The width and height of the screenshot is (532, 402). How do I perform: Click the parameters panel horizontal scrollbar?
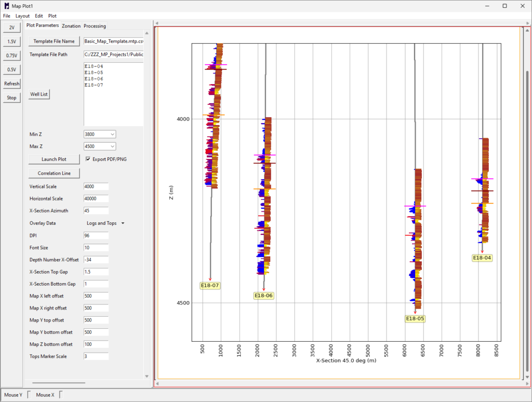click(59, 383)
